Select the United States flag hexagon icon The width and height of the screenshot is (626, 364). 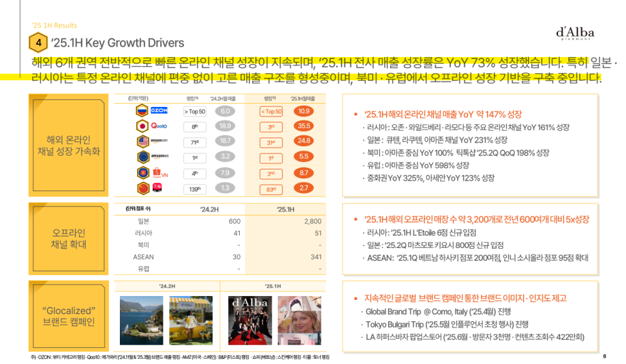pos(143,141)
